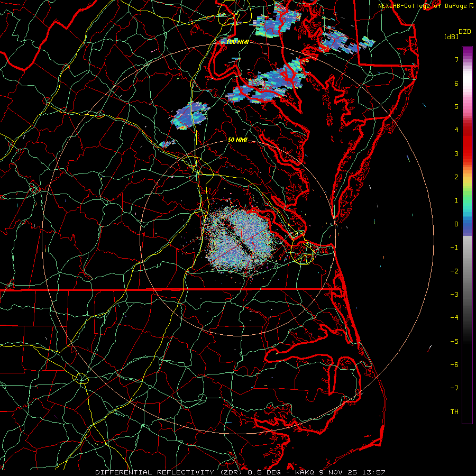476x476 pixels.
Task: Click the "6" tick label on the scale
Action: point(456,83)
